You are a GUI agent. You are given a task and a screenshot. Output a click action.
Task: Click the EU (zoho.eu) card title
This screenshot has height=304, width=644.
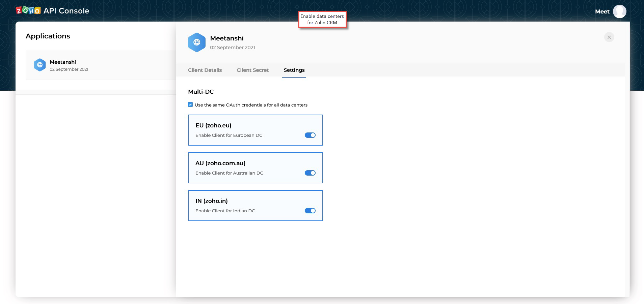pyautogui.click(x=213, y=125)
